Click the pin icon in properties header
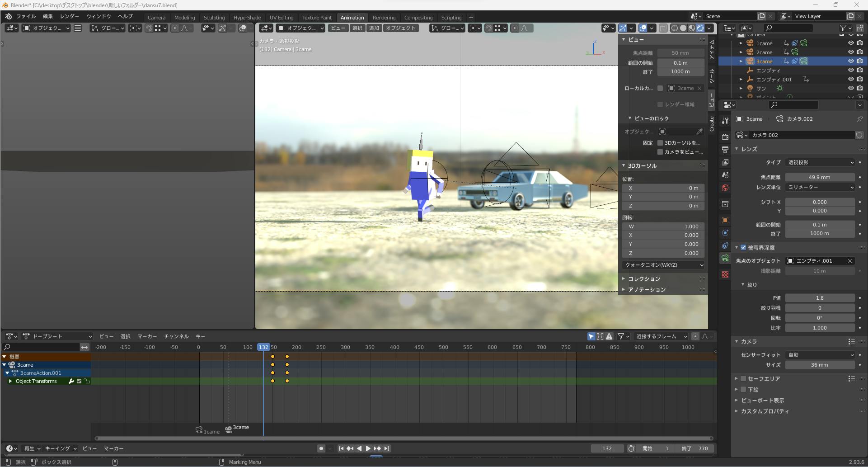Image resolution: width=868 pixels, height=467 pixels. [859, 119]
